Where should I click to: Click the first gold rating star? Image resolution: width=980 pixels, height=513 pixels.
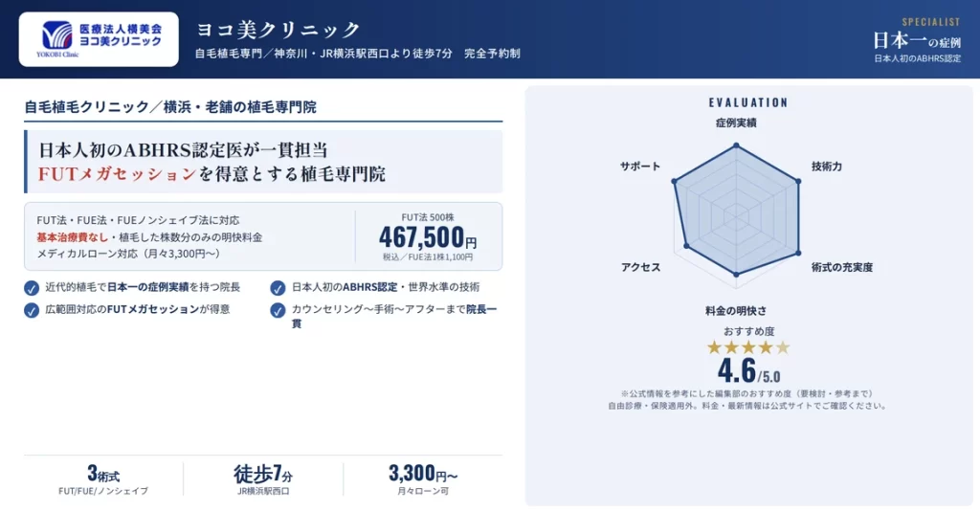point(714,347)
